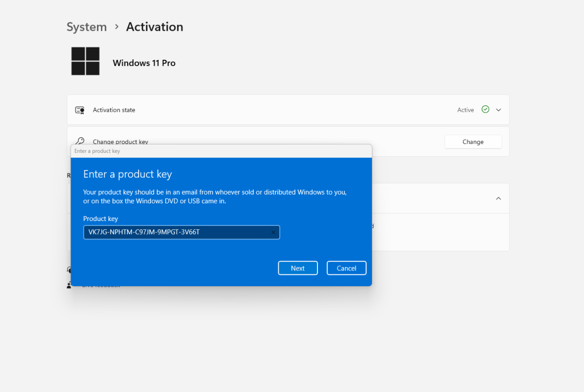Click the Change product key row label
584x392 pixels.
(x=121, y=142)
